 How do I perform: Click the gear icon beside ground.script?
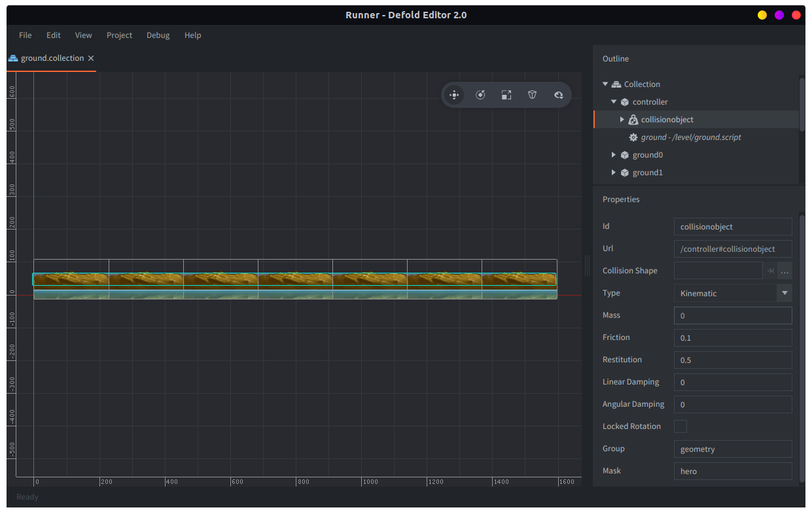633,137
